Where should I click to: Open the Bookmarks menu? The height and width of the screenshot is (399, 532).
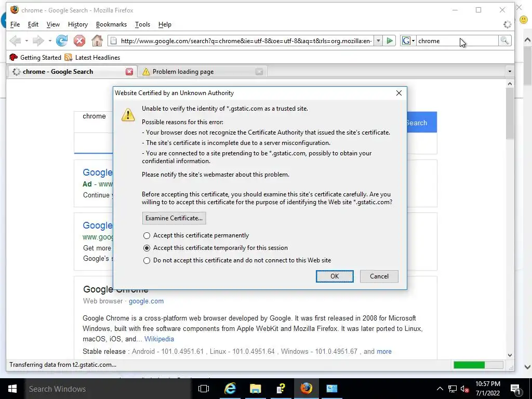(111, 24)
